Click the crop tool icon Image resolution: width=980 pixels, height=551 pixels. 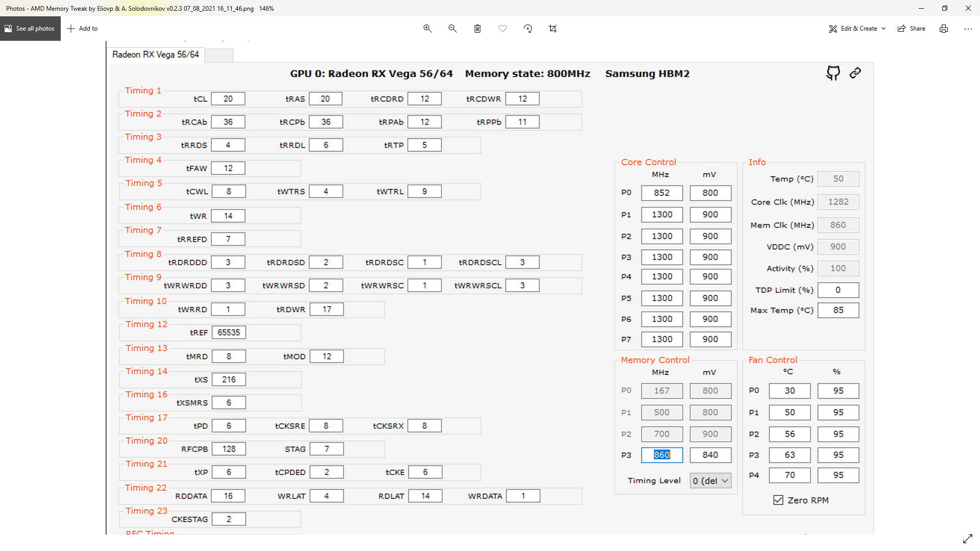click(x=553, y=29)
